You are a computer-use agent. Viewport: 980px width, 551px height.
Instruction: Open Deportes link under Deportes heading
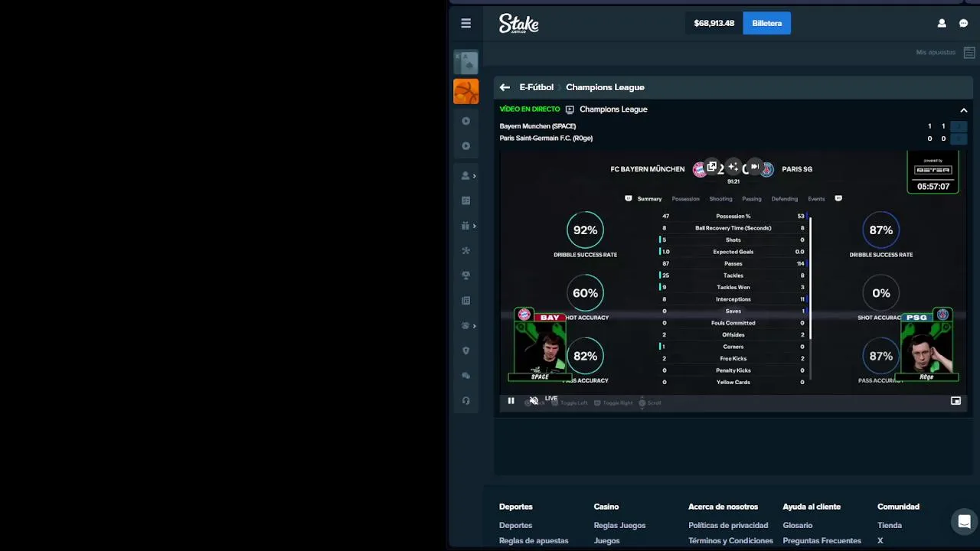tap(515, 525)
